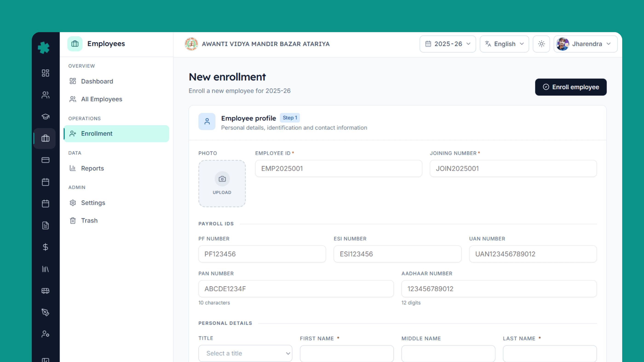
Task: Open the dollar sign finance icon
Action: (46, 247)
